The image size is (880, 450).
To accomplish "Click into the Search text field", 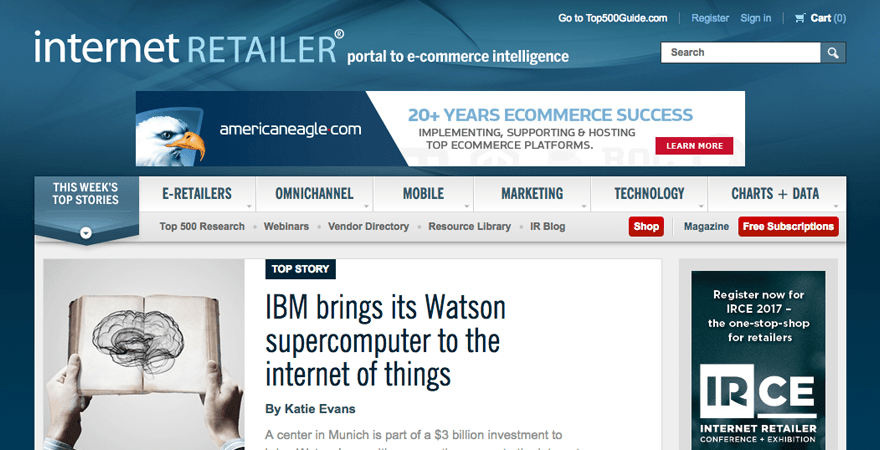I will tap(740, 53).
